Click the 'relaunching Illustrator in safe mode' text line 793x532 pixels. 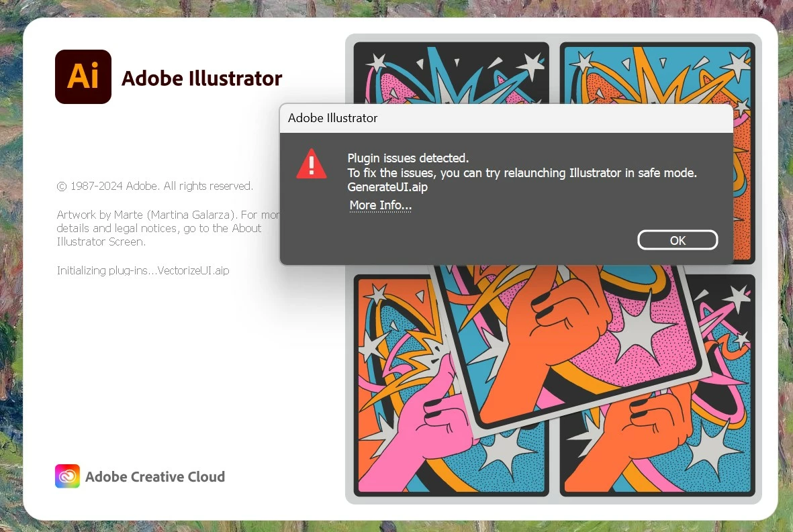pos(522,173)
